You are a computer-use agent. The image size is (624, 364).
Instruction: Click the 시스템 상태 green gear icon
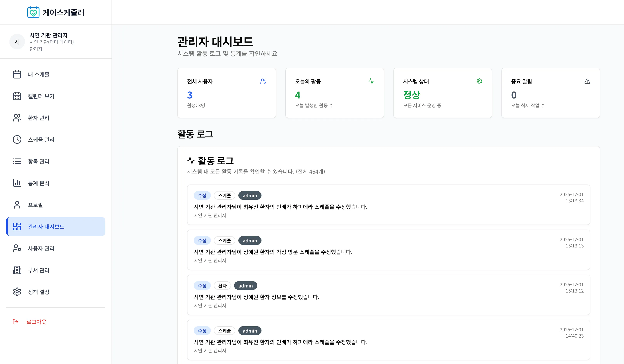(x=479, y=81)
